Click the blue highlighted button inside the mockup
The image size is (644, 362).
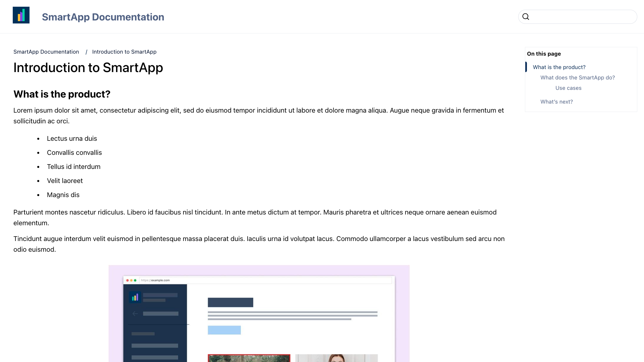224,330
